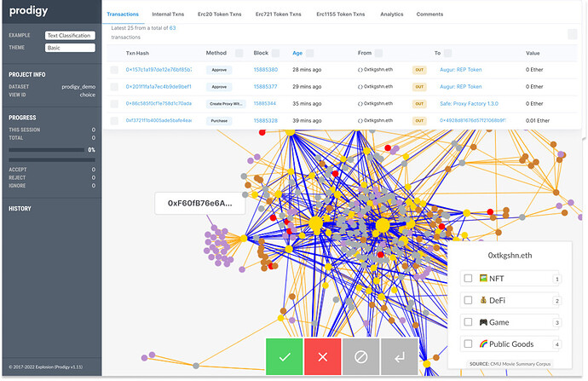Open the Analytics tab
The width and height of the screenshot is (588, 381).
392,14
